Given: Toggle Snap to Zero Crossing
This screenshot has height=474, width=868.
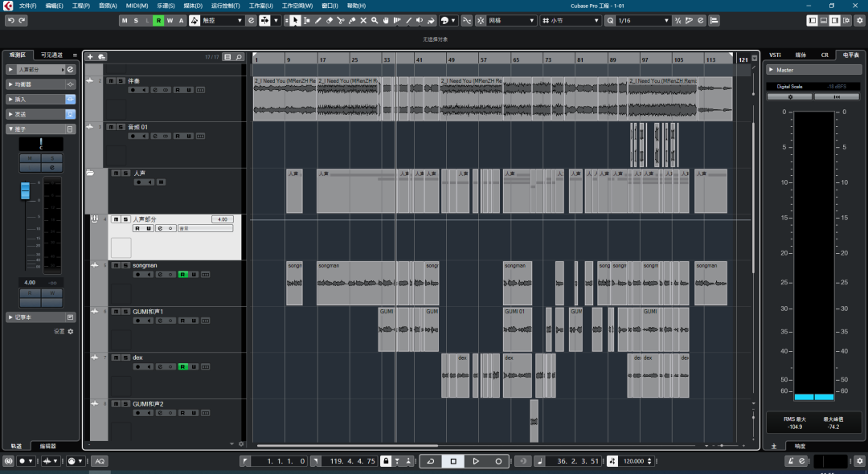Looking at the screenshot, I should (x=467, y=20).
